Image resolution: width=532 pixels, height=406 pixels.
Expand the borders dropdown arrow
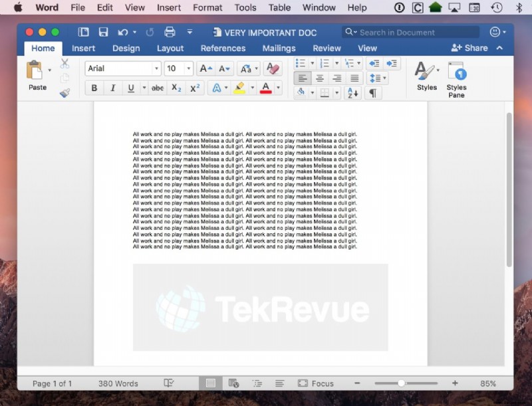tap(337, 93)
